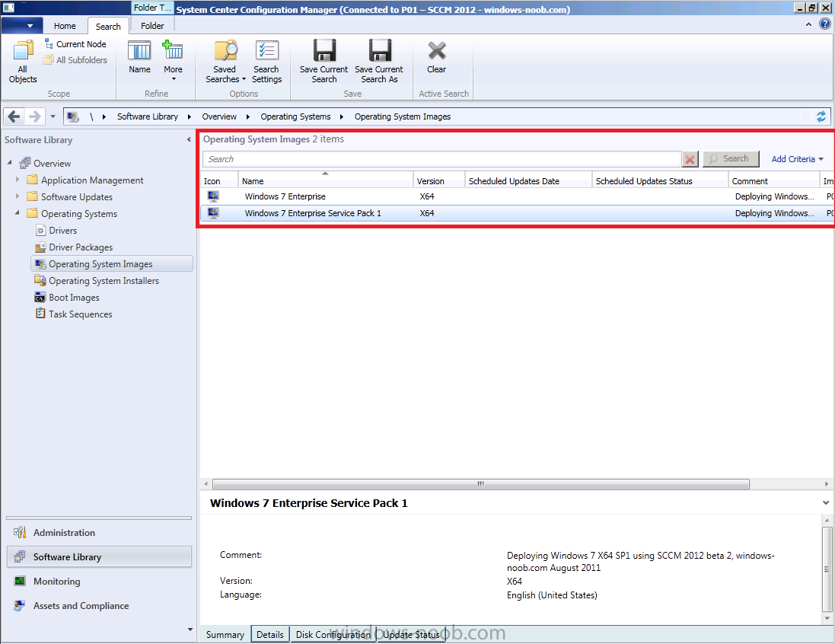The width and height of the screenshot is (835, 644).
Task: Select Boot Images in the tree
Action: point(74,298)
